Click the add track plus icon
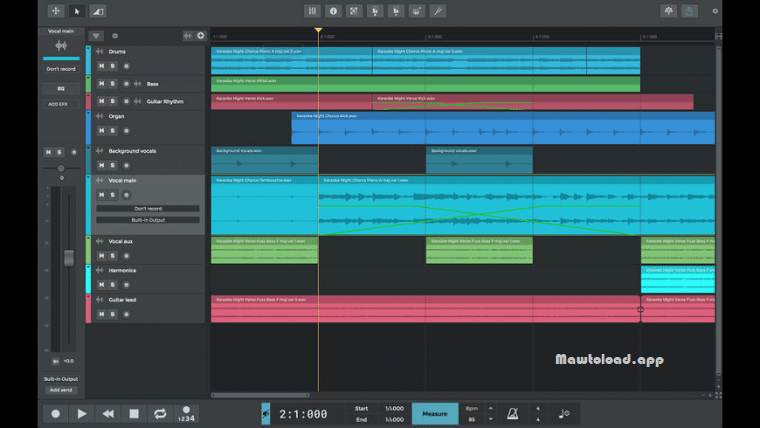 201,35
